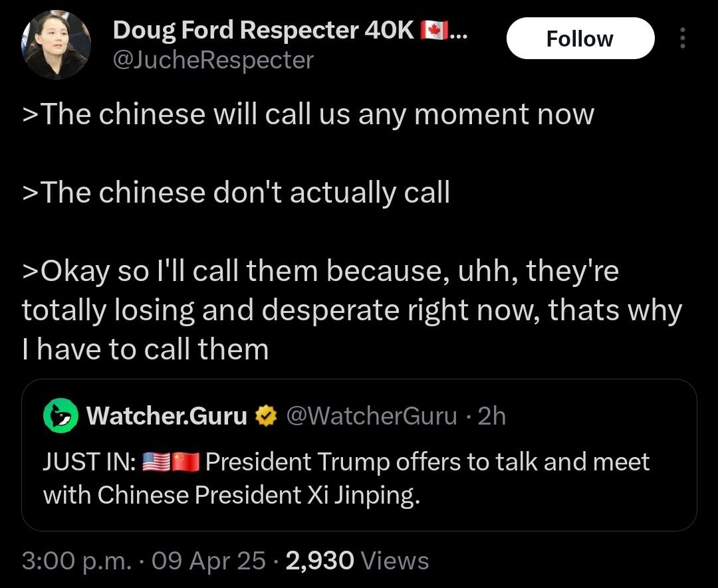Select the line "The chinese don't actually call"

(x=236, y=192)
